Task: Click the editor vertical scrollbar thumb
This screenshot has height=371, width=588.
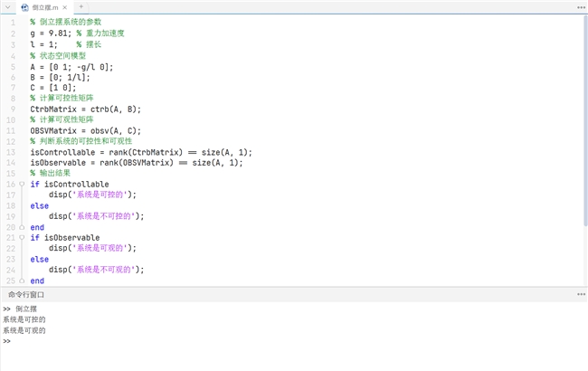Action: point(585,120)
